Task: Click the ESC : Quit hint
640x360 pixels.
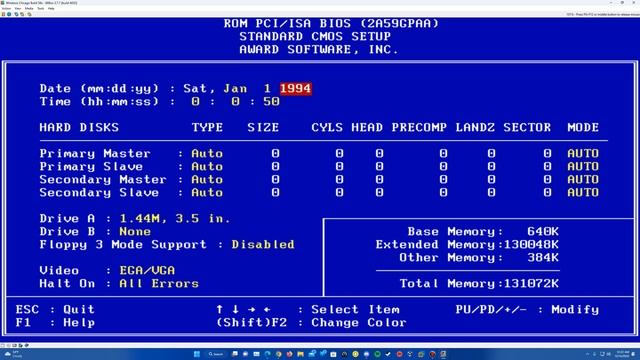Action: [x=55, y=309]
